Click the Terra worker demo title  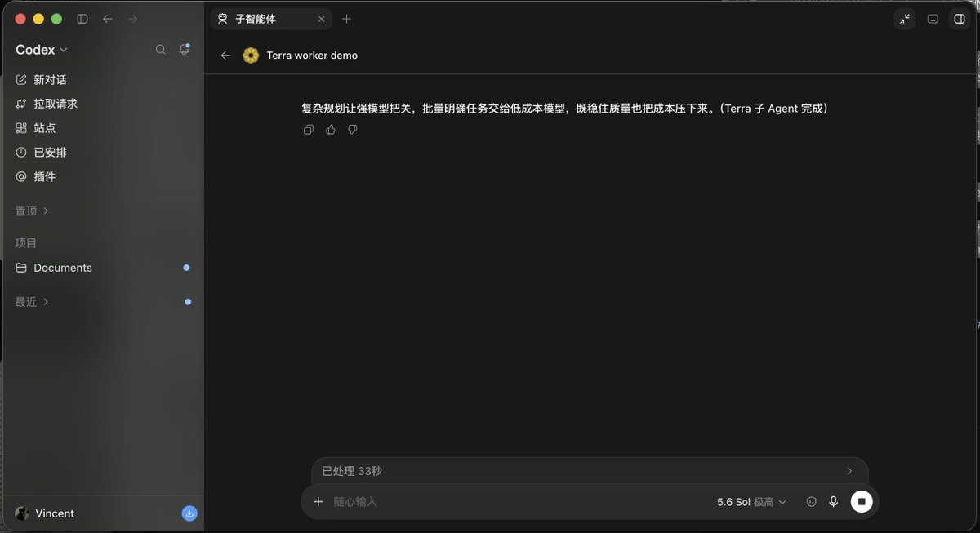[x=312, y=56]
